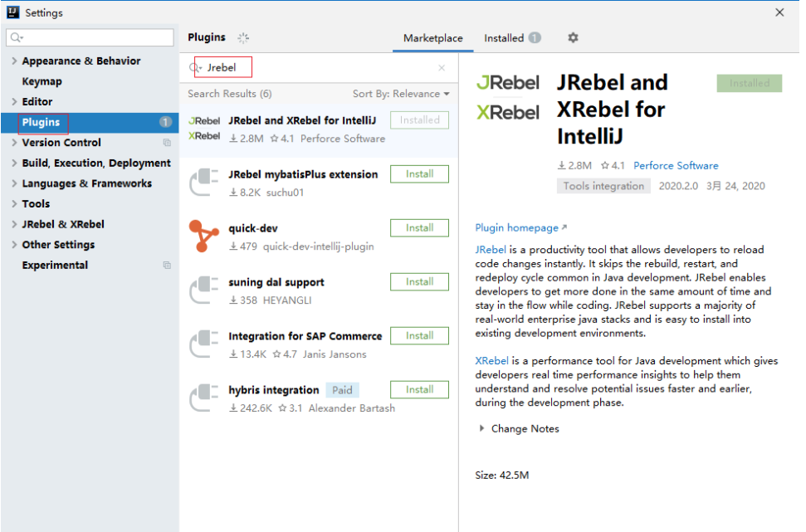Viewport: 806px width, 532px height.
Task: Click the Plugins update count badge
Action: [x=165, y=122]
